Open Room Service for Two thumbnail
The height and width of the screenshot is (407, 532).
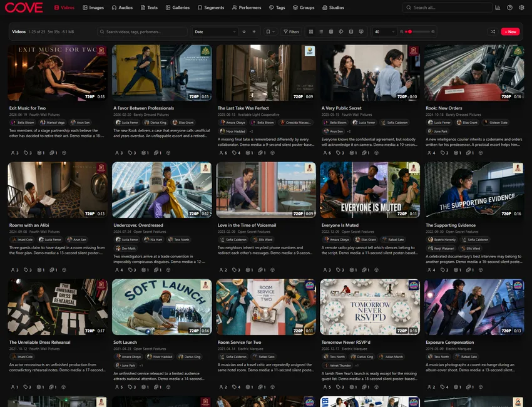[265, 307]
